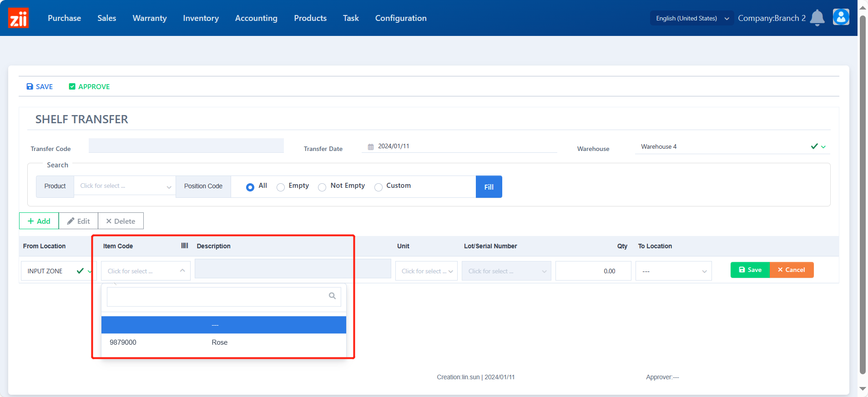Collapse the Item Code dropdown
The image size is (868, 397).
coord(146,271)
